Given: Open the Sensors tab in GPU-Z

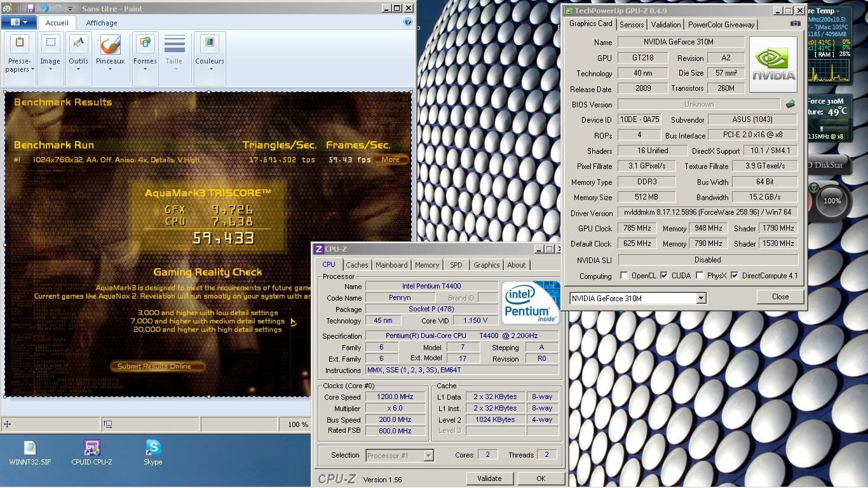Looking at the screenshot, I should [x=632, y=25].
